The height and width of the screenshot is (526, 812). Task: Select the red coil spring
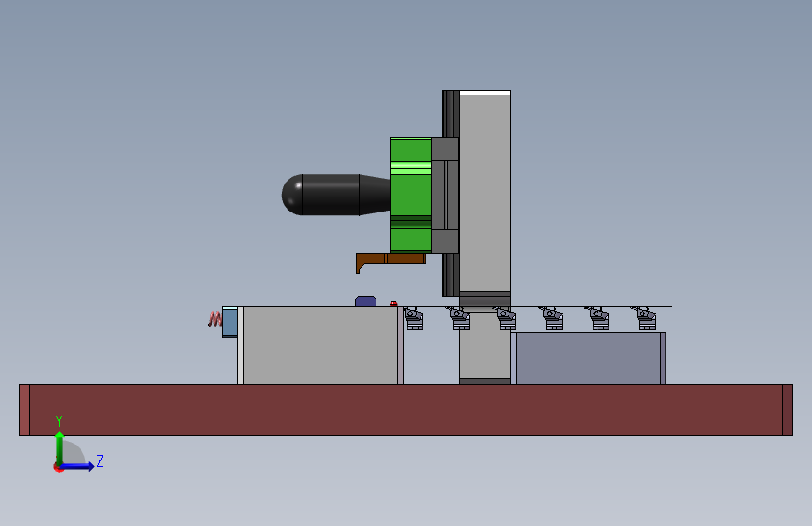click(x=214, y=319)
